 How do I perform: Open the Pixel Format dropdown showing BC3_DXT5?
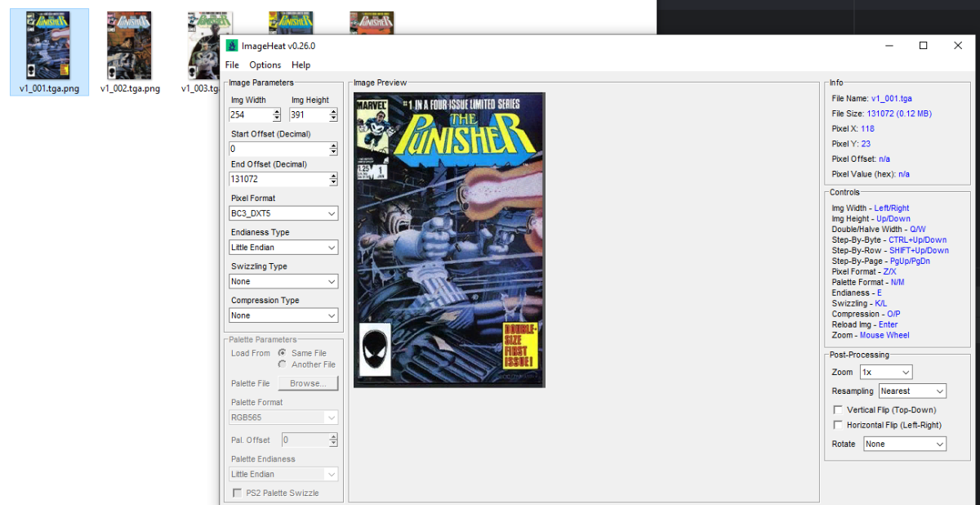(x=283, y=213)
